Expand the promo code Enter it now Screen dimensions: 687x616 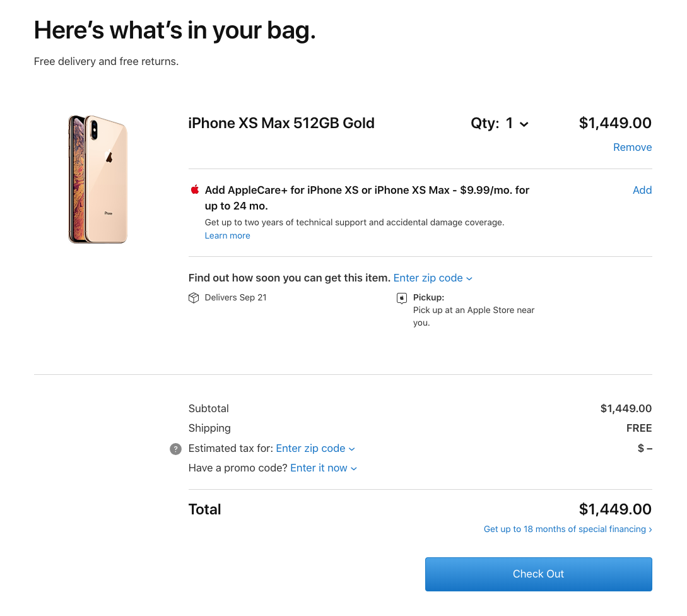324,468
